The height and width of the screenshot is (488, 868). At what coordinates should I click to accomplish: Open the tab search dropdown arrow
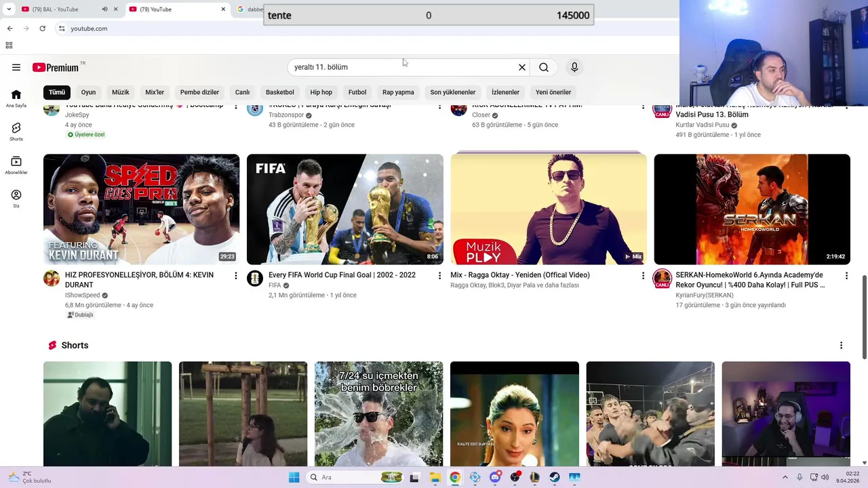(9, 9)
